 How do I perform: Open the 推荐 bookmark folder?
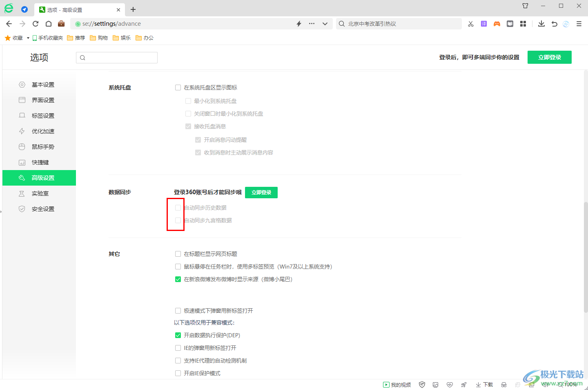tap(76, 38)
